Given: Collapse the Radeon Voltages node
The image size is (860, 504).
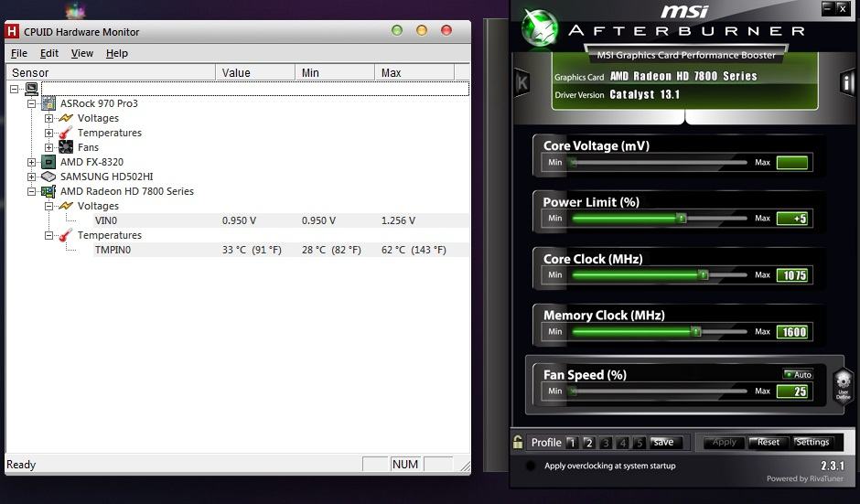Looking at the screenshot, I should tap(48, 206).
